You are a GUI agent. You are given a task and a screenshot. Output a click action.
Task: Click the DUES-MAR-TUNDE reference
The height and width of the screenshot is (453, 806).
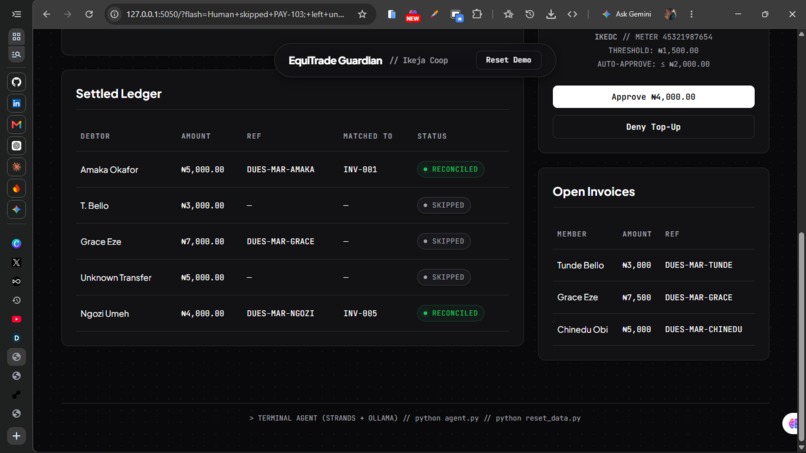(699, 265)
